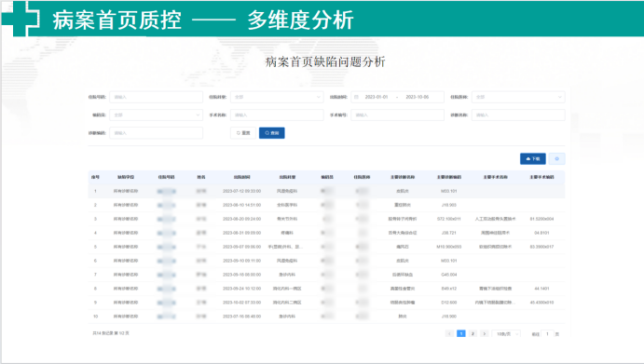This screenshot has height=364, width=644.
Task: Click diagnosis code J18.900 in row 10
Action: pyautogui.click(x=449, y=317)
